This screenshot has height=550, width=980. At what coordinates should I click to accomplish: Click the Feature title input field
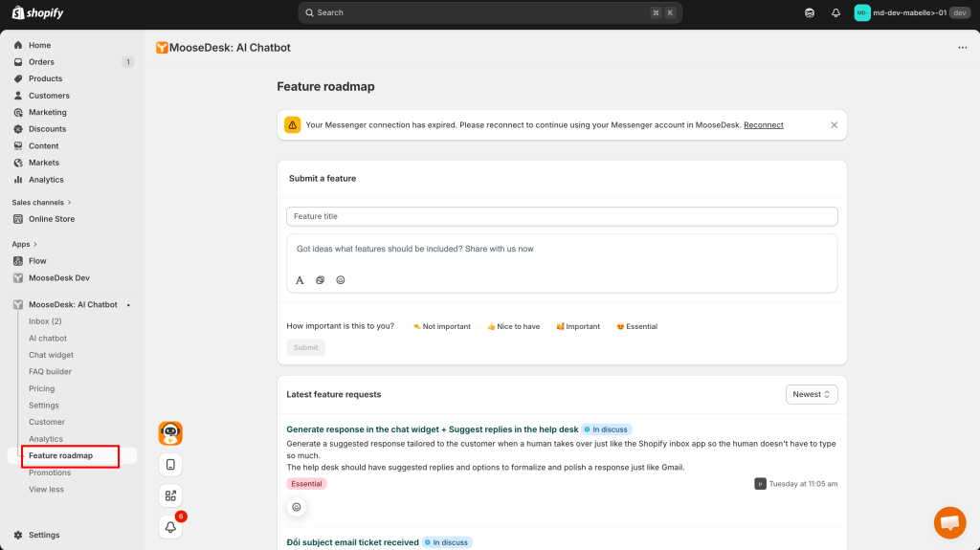[x=562, y=216]
